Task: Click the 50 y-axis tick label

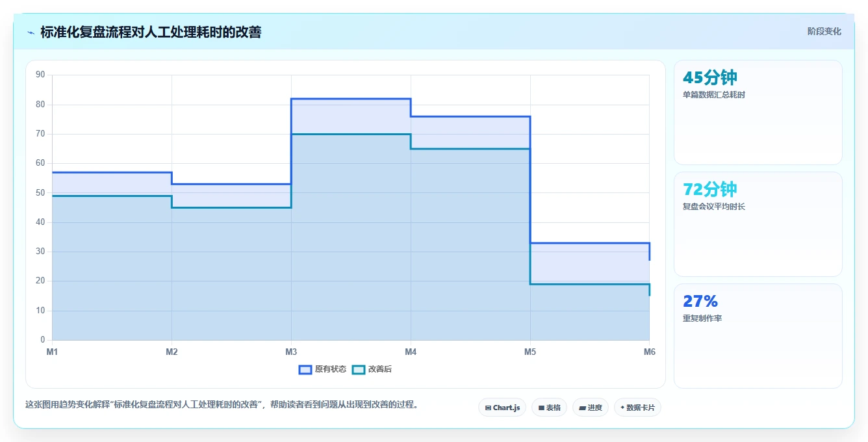Action: [x=40, y=192]
